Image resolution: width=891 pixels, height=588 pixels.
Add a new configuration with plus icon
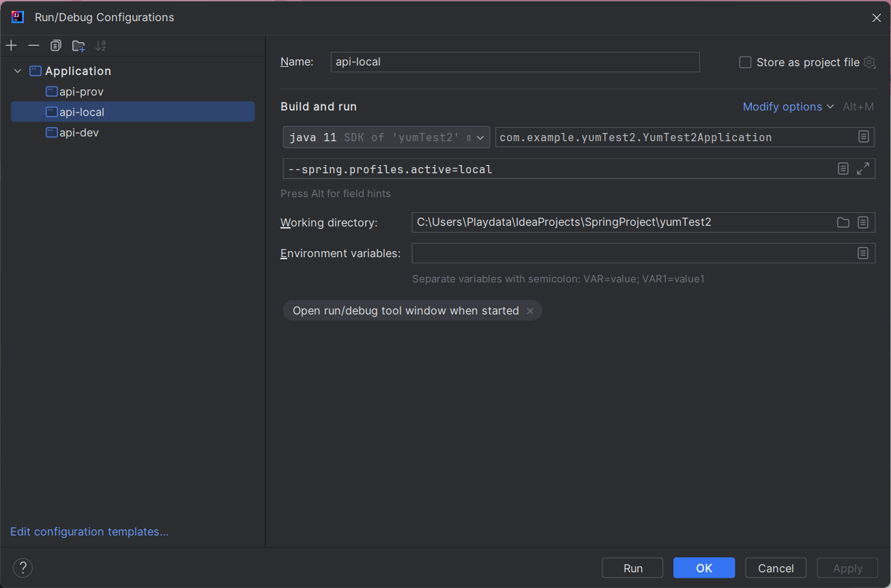coord(11,46)
